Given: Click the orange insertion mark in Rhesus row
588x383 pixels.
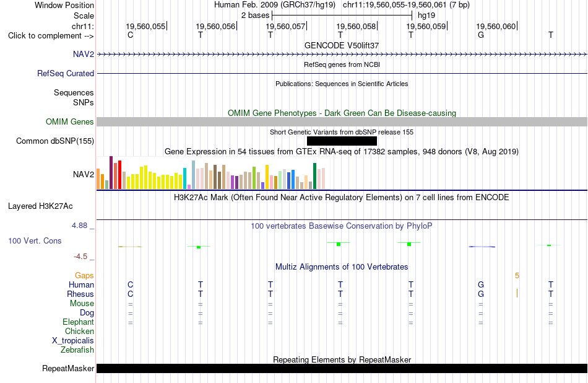Looking at the screenshot, I should 517,293.
